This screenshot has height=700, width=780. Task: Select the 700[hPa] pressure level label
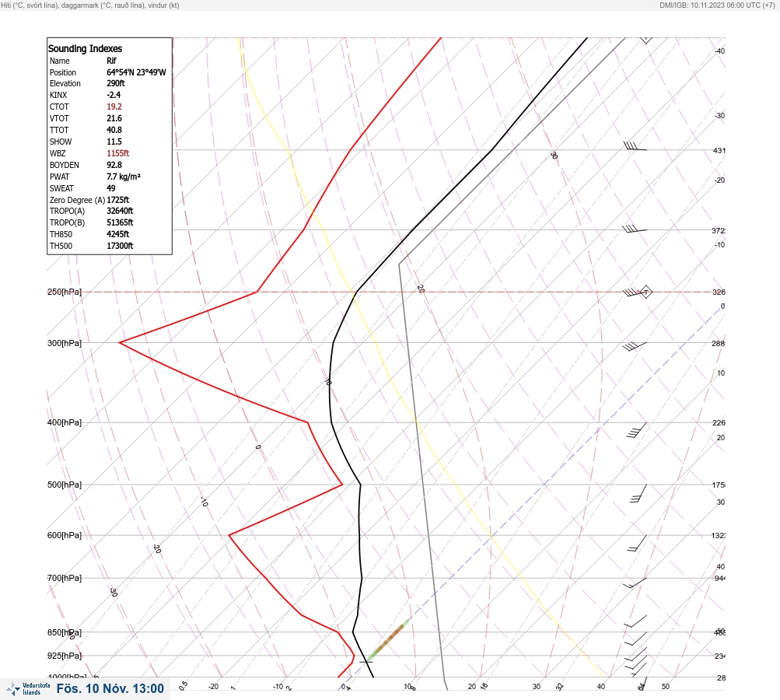point(65,578)
